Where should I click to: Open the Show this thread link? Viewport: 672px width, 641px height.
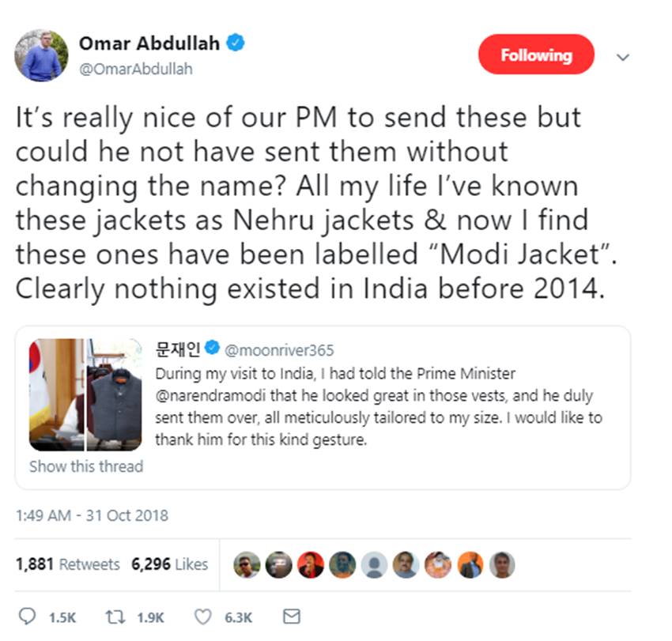pyautogui.click(x=86, y=466)
